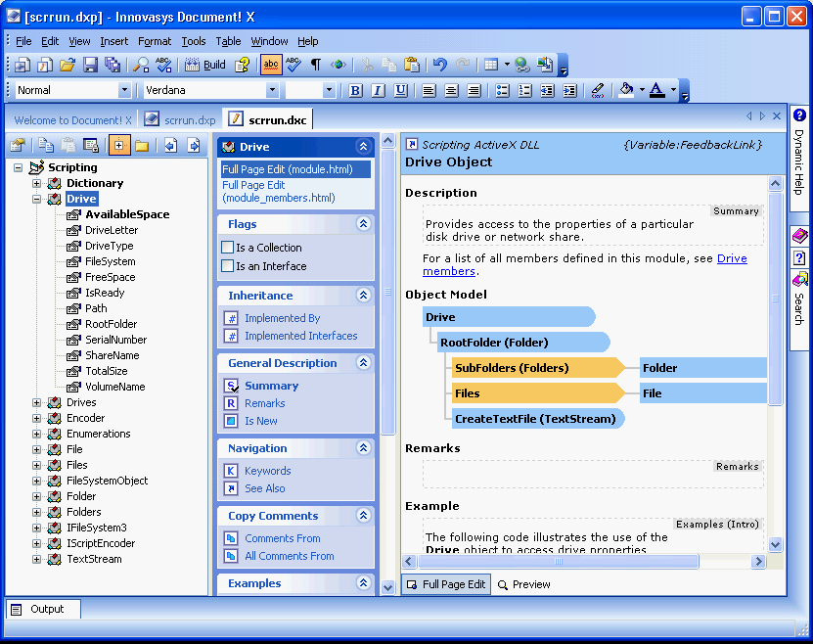Center align text

[x=451, y=91]
